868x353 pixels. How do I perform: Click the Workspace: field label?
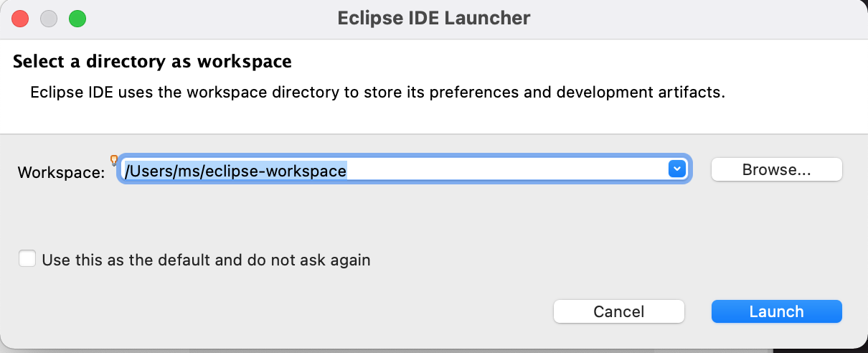point(61,172)
